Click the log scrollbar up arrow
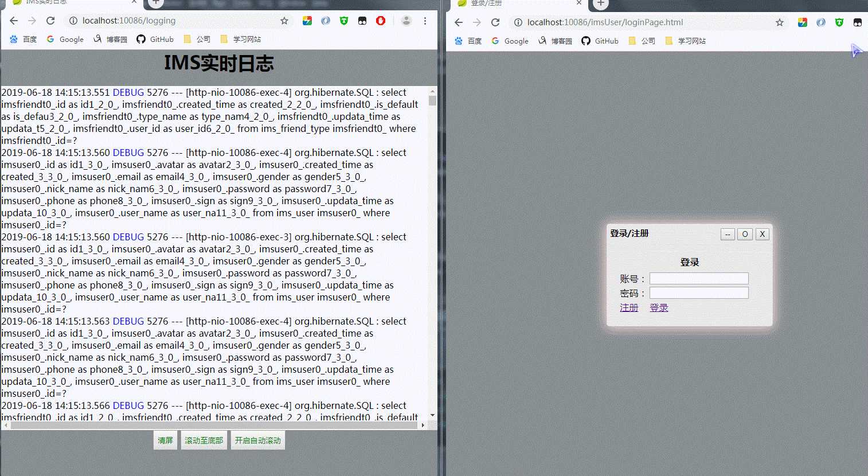Viewport: 868px width, 476px height. 432,91
